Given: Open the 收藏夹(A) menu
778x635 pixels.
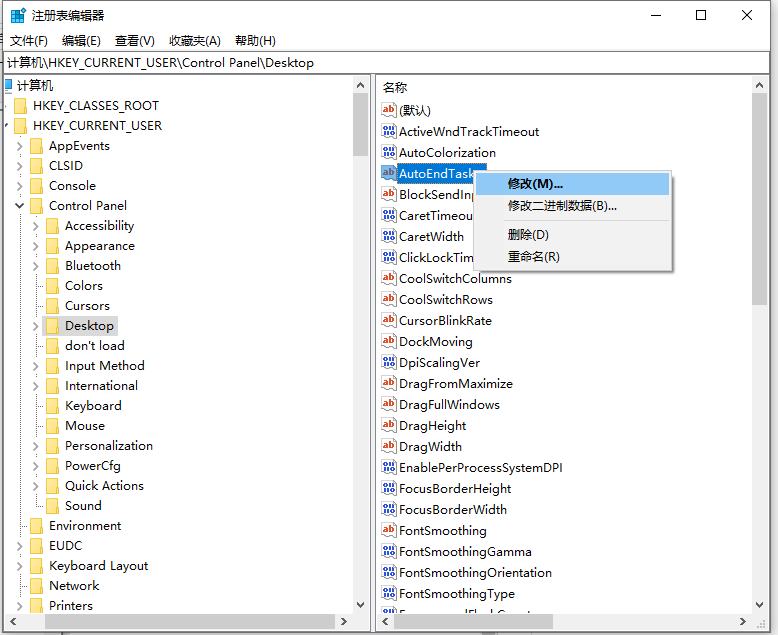Looking at the screenshot, I should coord(194,40).
